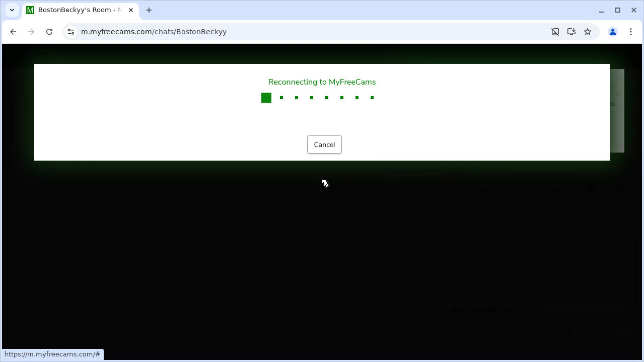Minimize the browser window
This screenshot has height=362, width=644.
601,10
